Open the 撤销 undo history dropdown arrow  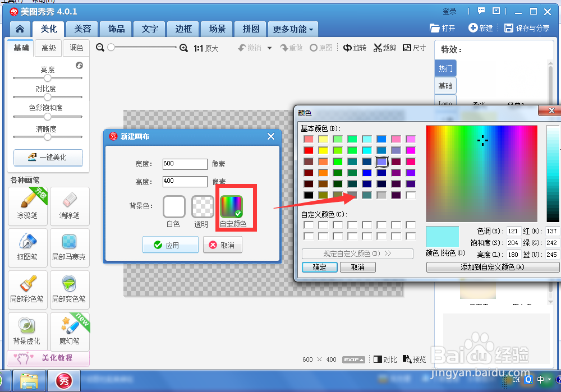[x=269, y=48]
